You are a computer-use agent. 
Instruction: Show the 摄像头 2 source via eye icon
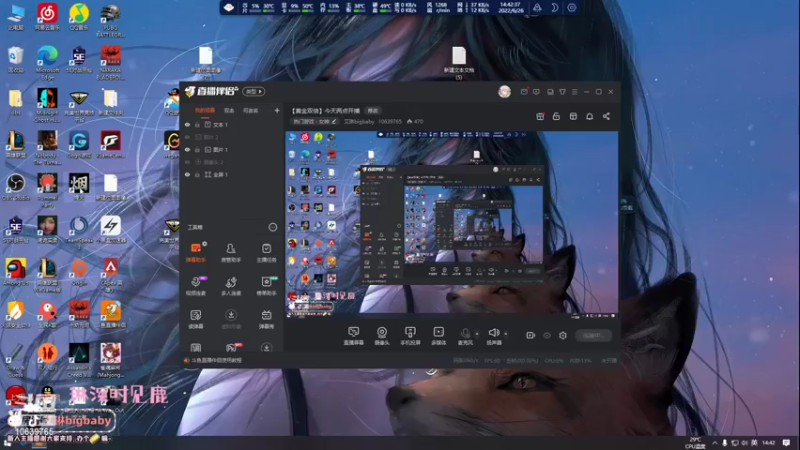(x=187, y=162)
